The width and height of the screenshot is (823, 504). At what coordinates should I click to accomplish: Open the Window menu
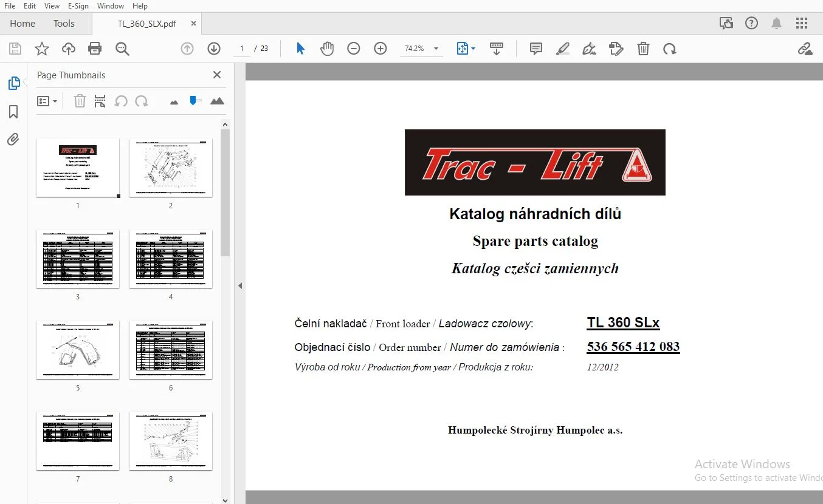(x=111, y=5)
